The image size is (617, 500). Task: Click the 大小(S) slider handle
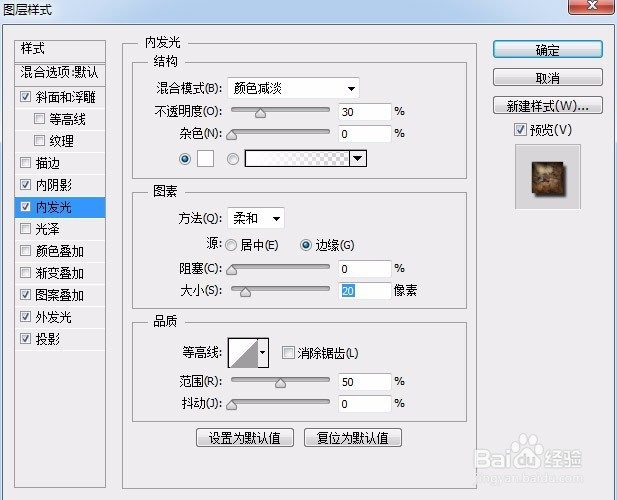246,292
